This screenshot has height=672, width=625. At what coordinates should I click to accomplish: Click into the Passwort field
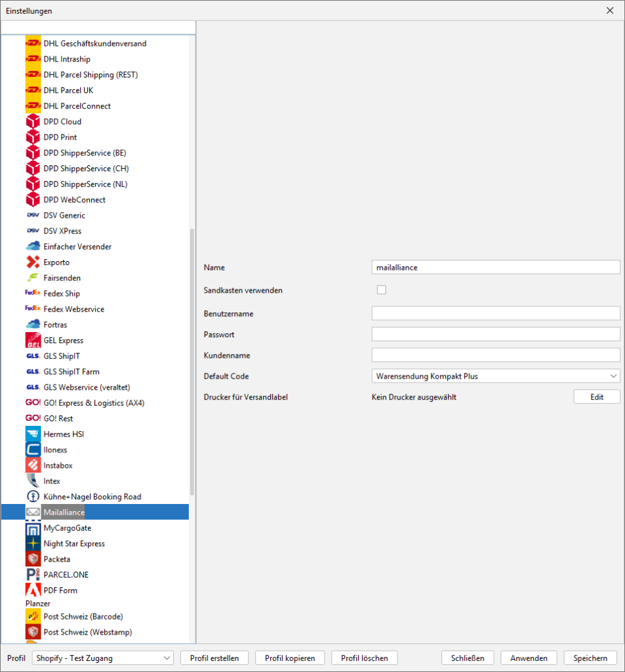point(495,335)
